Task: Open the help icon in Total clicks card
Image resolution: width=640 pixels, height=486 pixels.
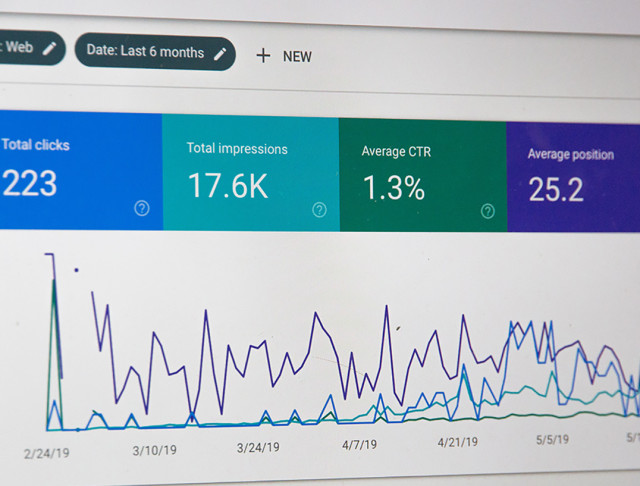Action: (x=142, y=208)
